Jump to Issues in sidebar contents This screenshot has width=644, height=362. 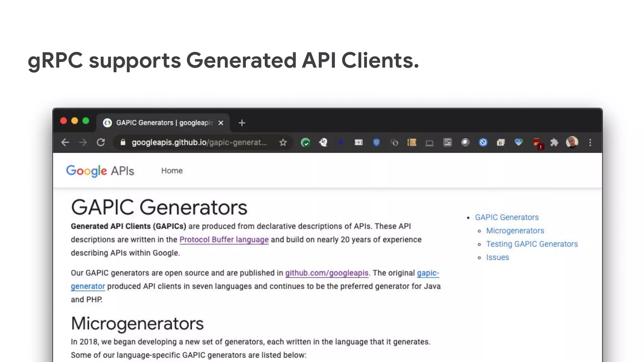497,257
